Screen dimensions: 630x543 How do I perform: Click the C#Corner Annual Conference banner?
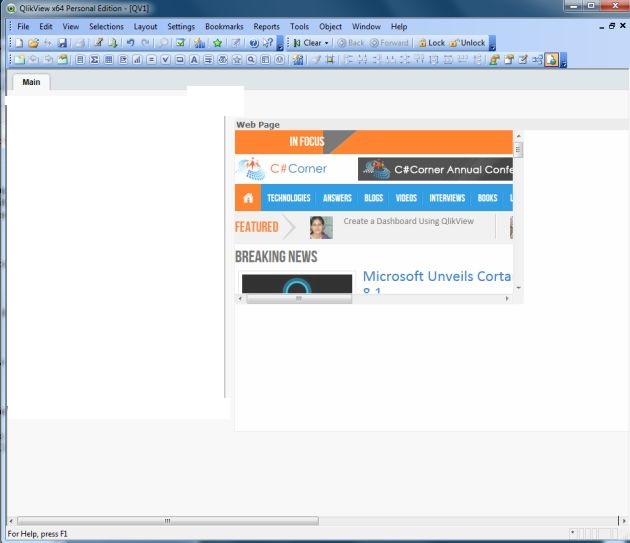pos(435,169)
